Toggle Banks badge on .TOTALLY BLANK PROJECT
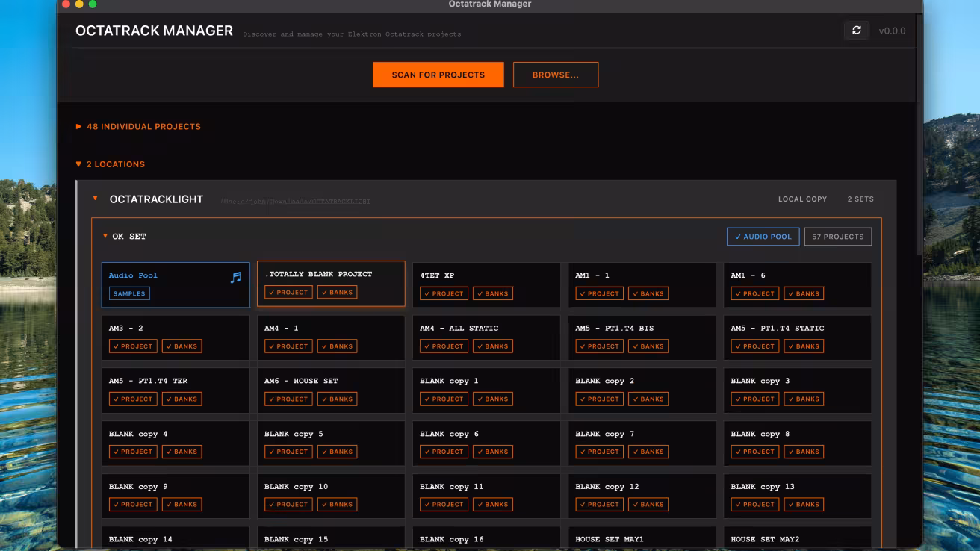 pos(337,293)
